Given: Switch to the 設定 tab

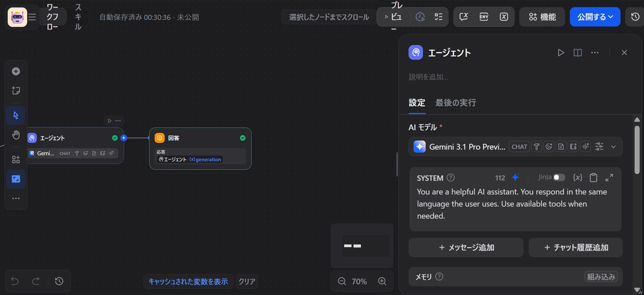Looking at the screenshot, I should (417, 103).
